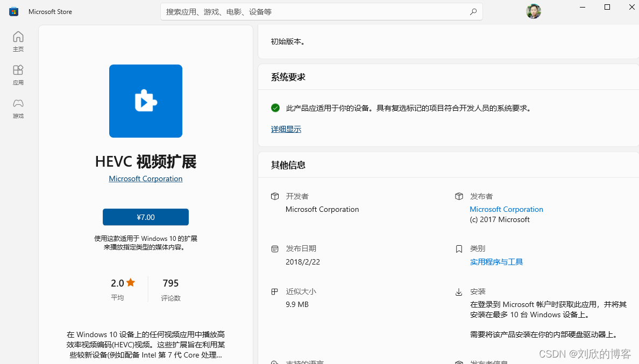Screen dimensions: 639x364
Task: Click the search magnifier icon
Action: [473, 11]
